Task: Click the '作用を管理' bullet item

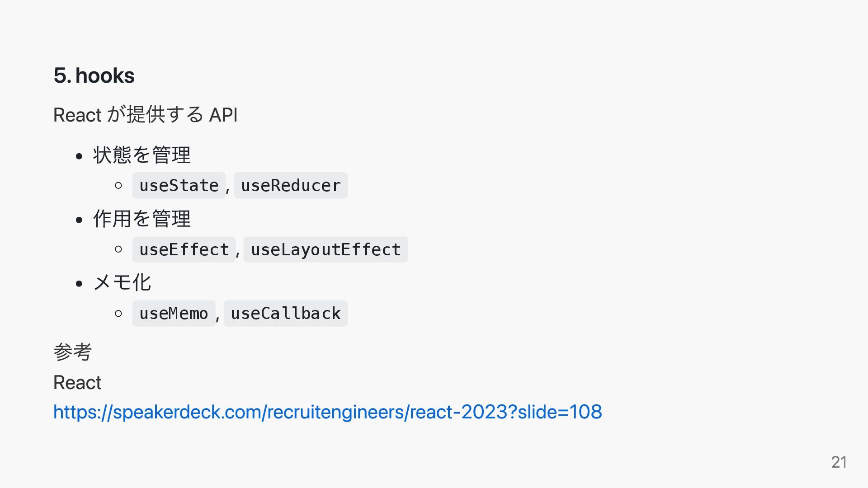Action: pyautogui.click(x=142, y=219)
